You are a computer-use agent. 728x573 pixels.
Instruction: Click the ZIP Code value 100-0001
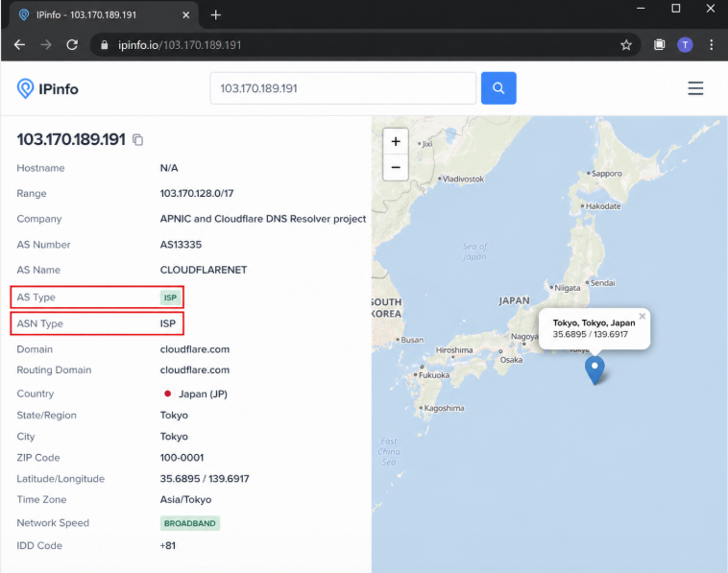(182, 458)
